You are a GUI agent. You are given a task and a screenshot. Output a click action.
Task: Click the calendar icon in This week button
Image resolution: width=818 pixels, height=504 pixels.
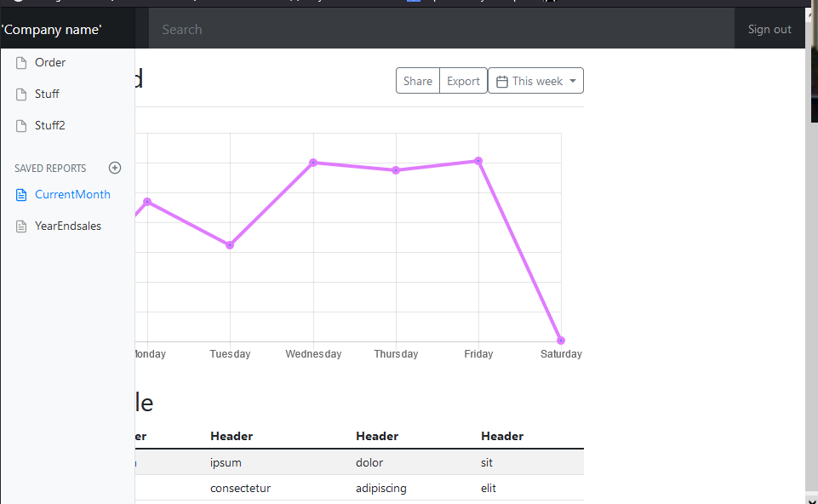click(502, 82)
